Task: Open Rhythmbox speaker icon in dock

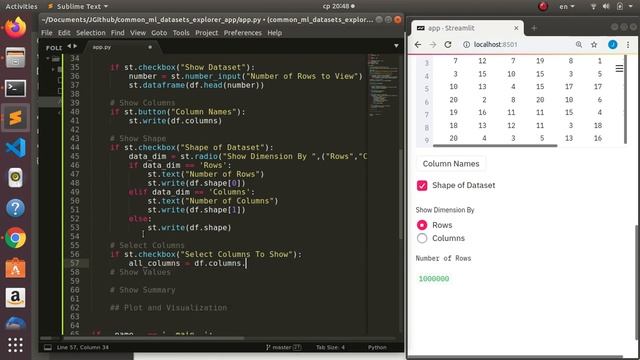Action: [16, 178]
